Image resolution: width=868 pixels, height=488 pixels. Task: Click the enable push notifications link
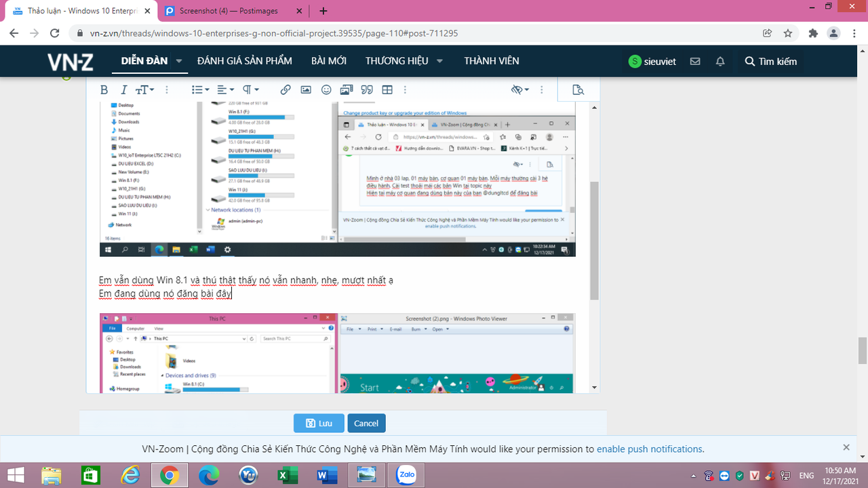(x=650, y=449)
